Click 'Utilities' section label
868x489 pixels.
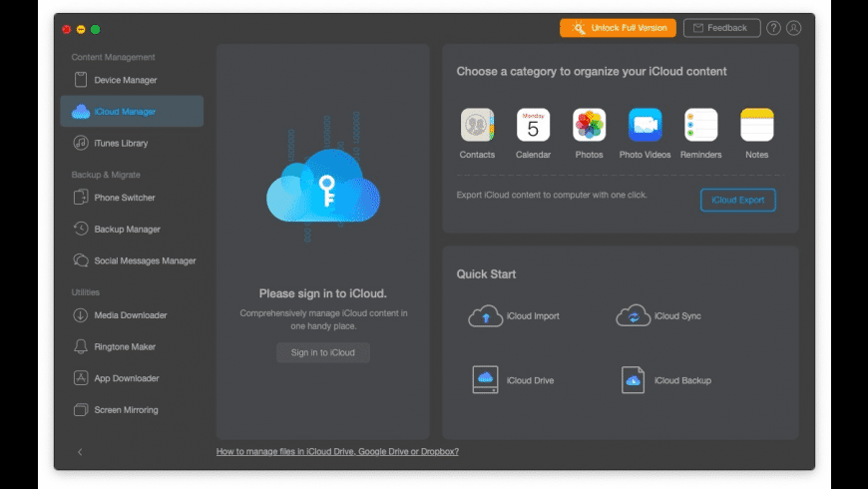tap(85, 291)
